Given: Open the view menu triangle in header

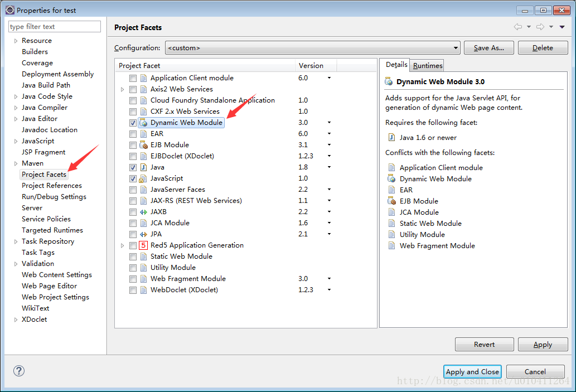Looking at the screenshot, I should (x=562, y=27).
